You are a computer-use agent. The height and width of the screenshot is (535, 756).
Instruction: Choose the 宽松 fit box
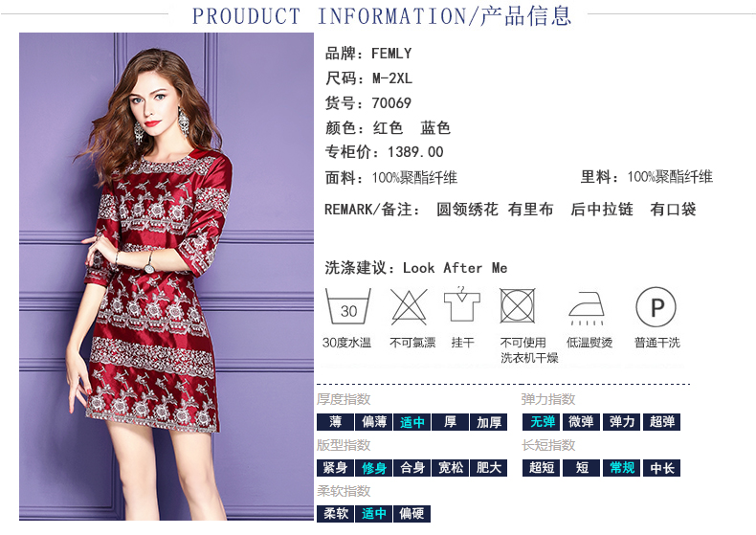pyautogui.click(x=451, y=468)
